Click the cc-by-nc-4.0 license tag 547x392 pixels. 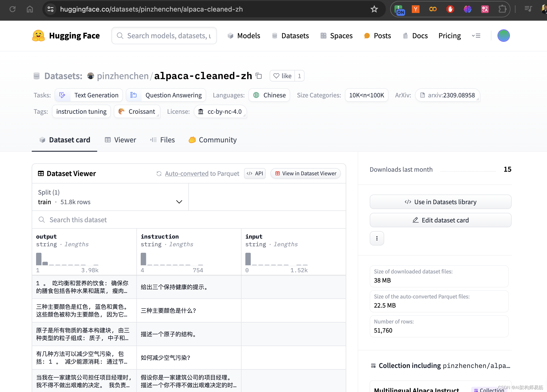coord(220,112)
